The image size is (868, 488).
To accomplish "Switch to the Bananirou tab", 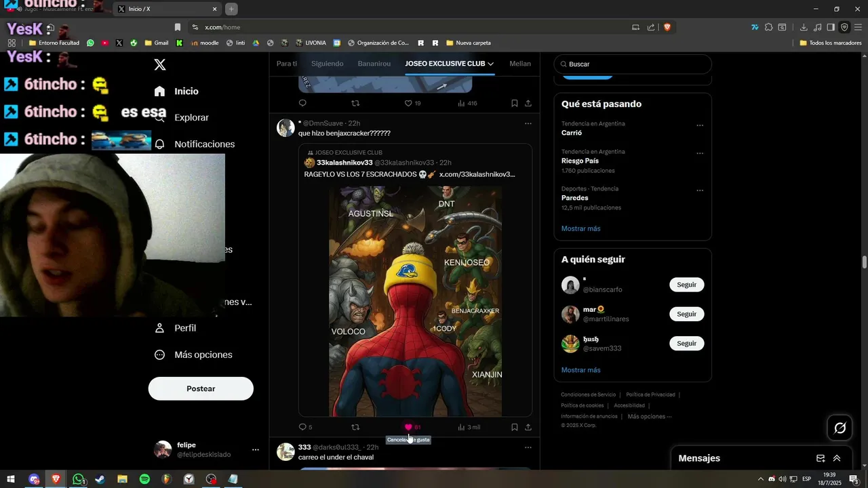I will (x=374, y=64).
